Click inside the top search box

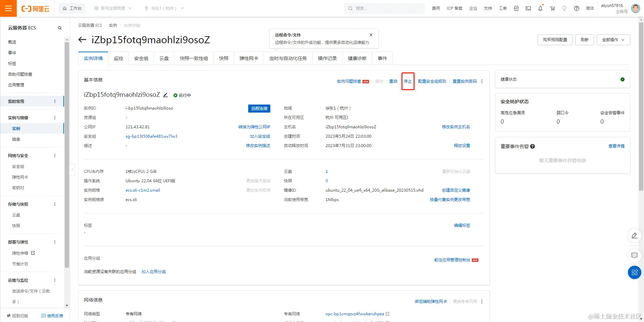[384, 8]
